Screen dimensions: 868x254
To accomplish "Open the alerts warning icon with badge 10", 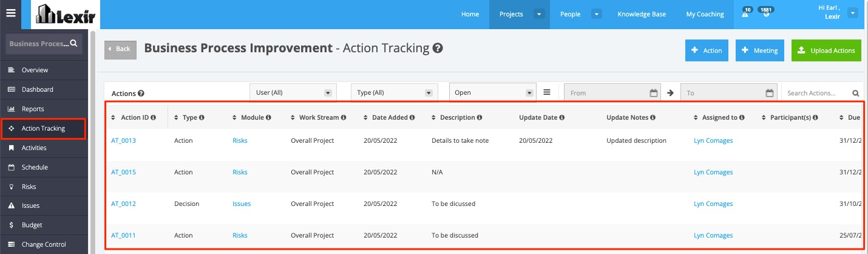I will [x=746, y=14].
